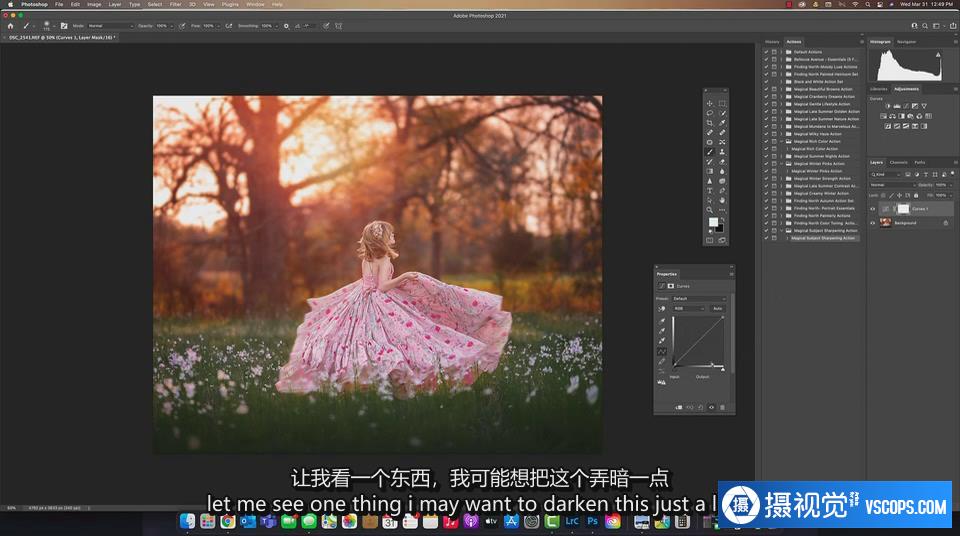Collapse the Magical Rich Color Action set
Image resolution: width=960 pixels, height=536 pixels.
point(781,141)
